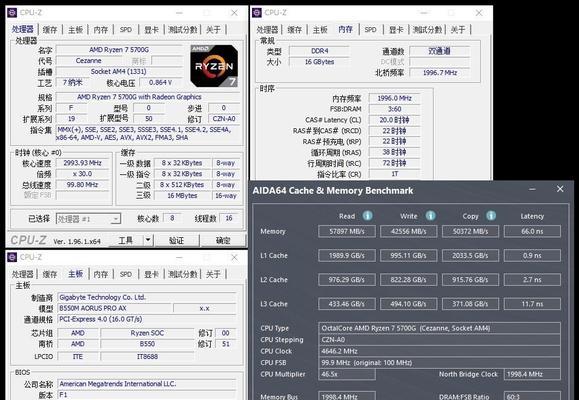The height and width of the screenshot is (400, 579).
Task: Show info for AIDA64 Copy column
Action: [491, 216]
